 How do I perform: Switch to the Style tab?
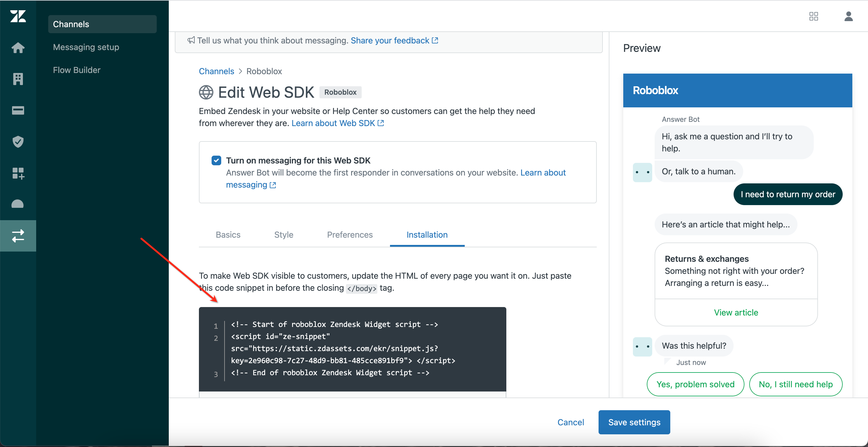(283, 235)
